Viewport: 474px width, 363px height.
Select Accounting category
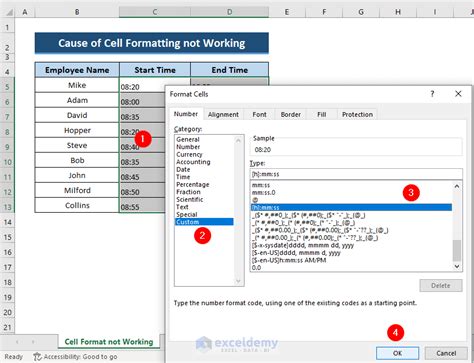tap(204, 162)
